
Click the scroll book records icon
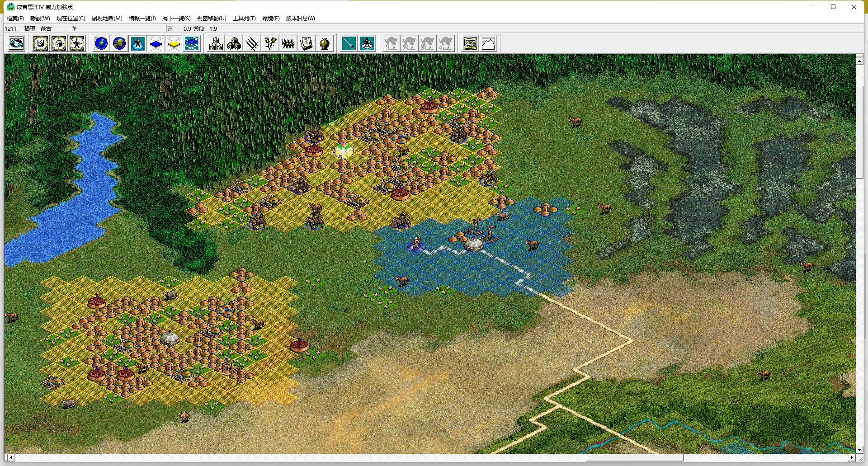(x=307, y=44)
